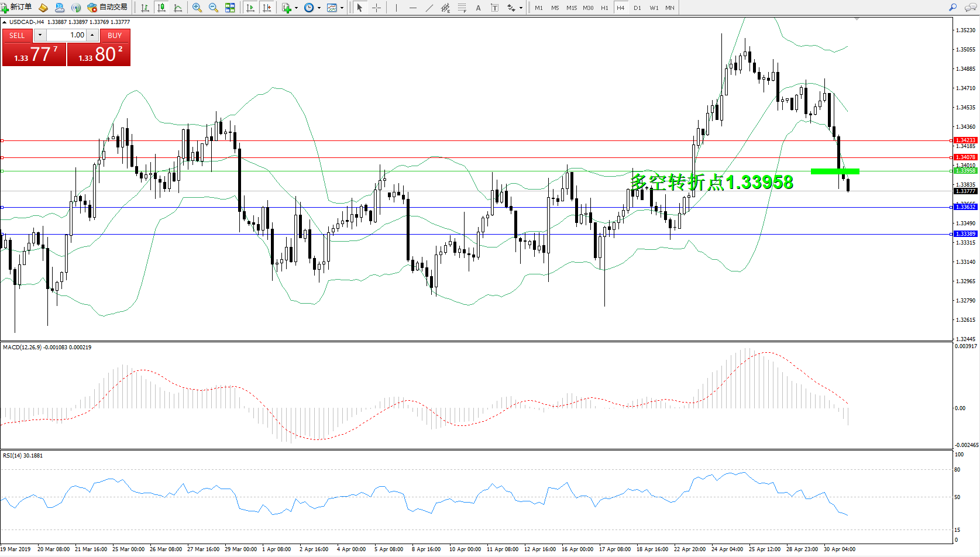Click the zoom in magnifier icon
The height and width of the screenshot is (557, 980).
click(197, 8)
